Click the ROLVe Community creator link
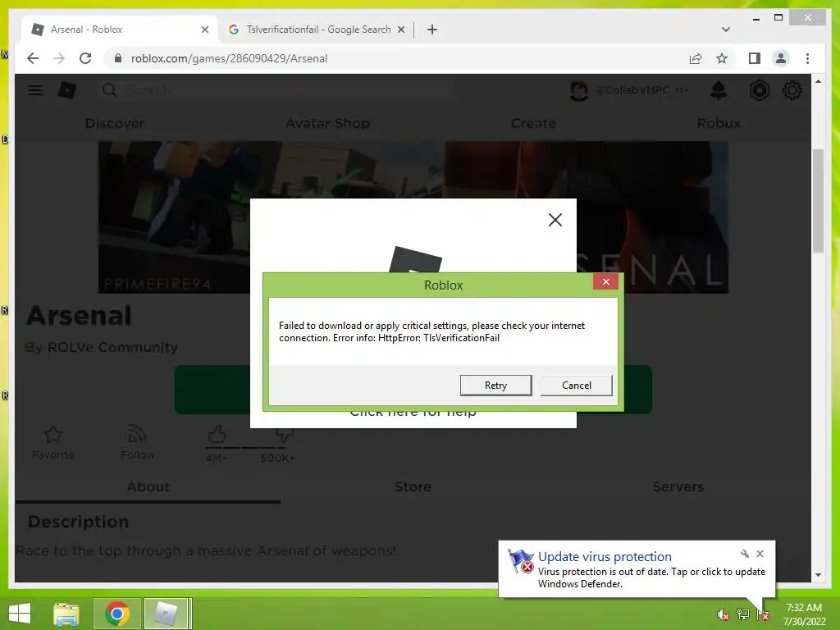This screenshot has width=840, height=630. 112,347
